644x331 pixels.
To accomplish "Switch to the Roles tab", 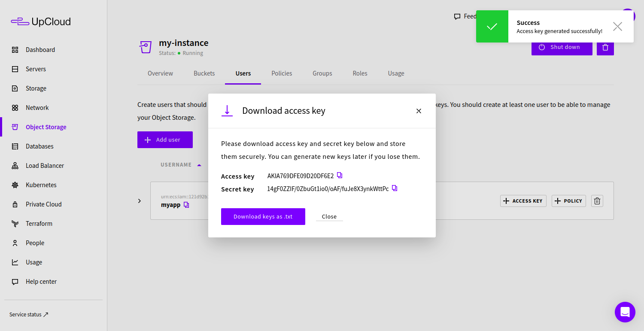I will point(360,73).
